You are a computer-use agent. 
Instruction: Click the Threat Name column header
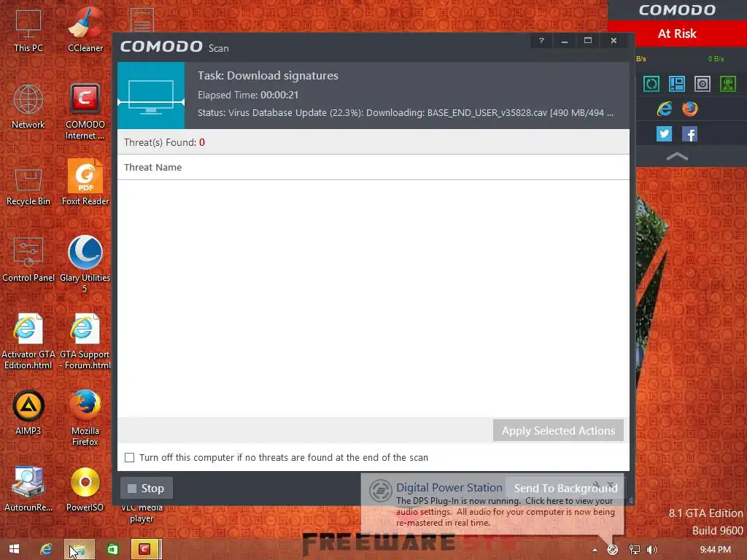tap(152, 167)
